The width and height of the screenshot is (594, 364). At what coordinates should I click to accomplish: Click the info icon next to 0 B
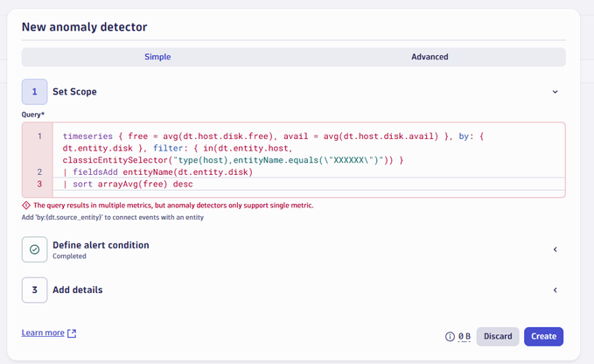click(x=450, y=337)
